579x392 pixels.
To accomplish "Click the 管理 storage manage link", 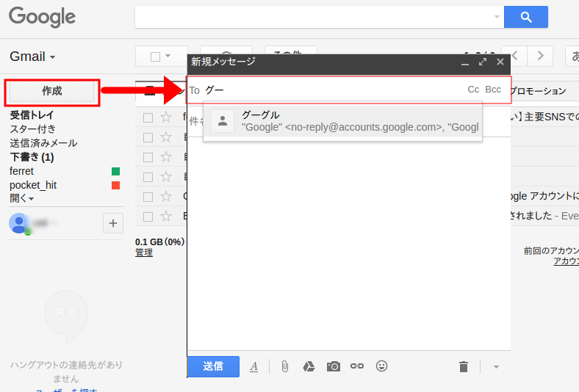I will click(144, 253).
